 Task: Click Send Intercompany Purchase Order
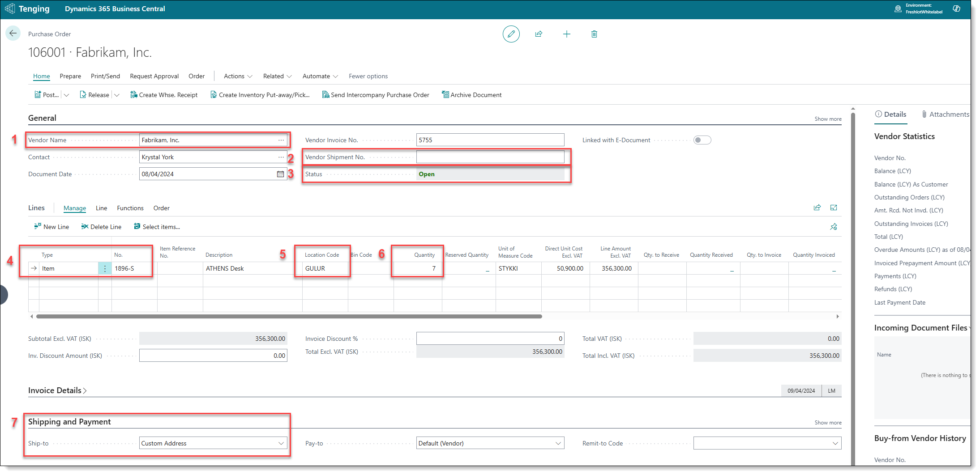(376, 95)
